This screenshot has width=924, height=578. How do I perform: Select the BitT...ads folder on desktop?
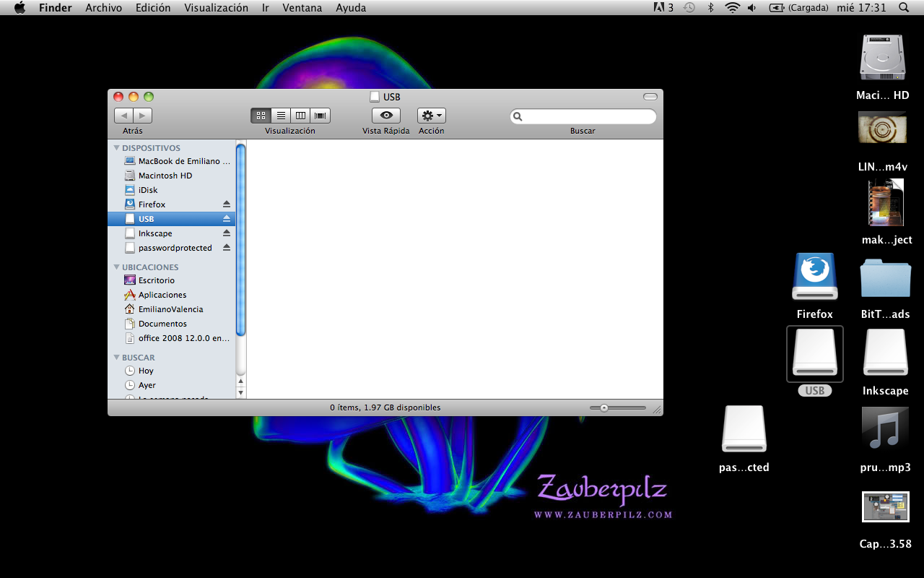pyautogui.click(x=886, y=277)
